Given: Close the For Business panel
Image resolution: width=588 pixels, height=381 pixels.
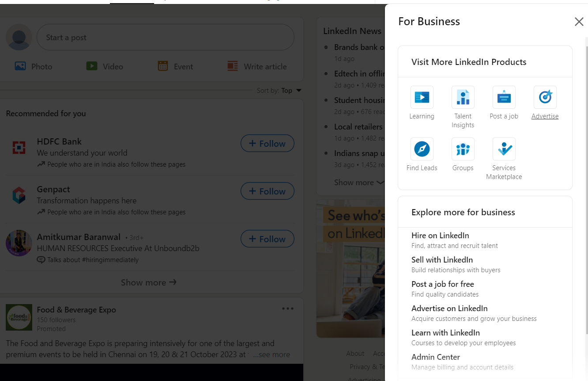Looking at the screenshot, I should (579, 22).
